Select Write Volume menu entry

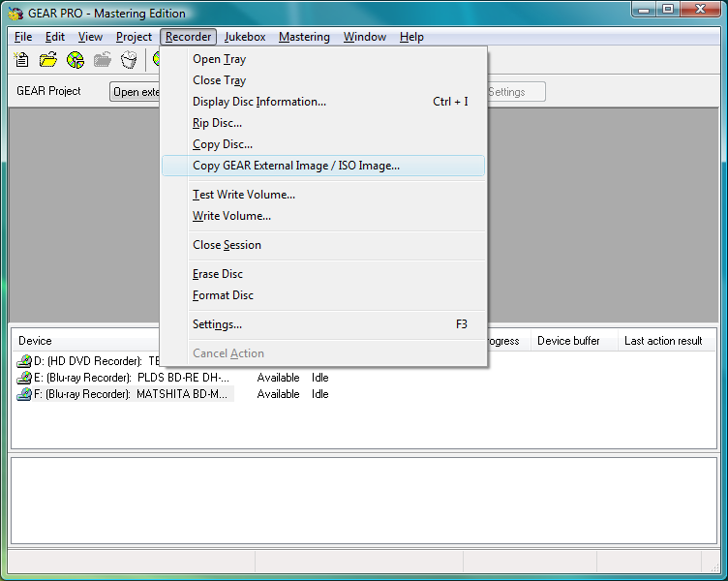point(231,216)
